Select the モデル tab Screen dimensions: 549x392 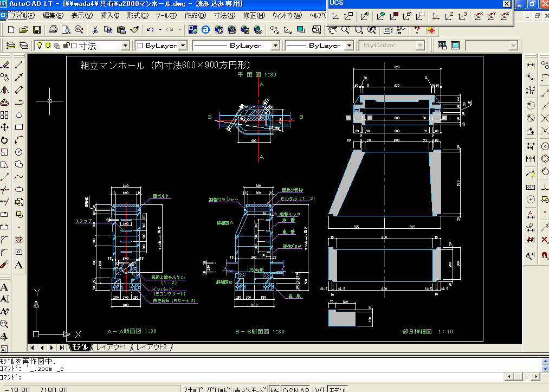pyautogui.click(x=80, y=347)
